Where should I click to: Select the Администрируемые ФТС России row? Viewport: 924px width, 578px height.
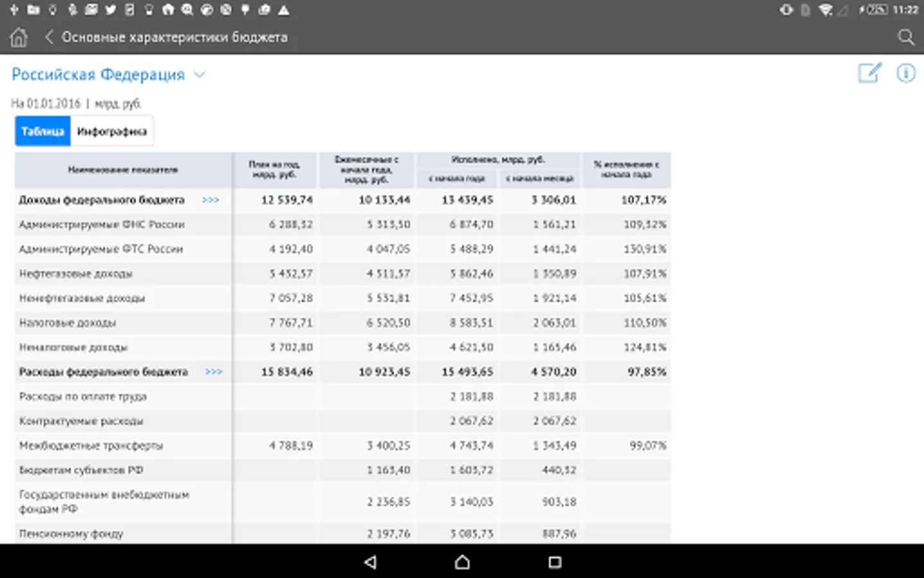(343, 249)
